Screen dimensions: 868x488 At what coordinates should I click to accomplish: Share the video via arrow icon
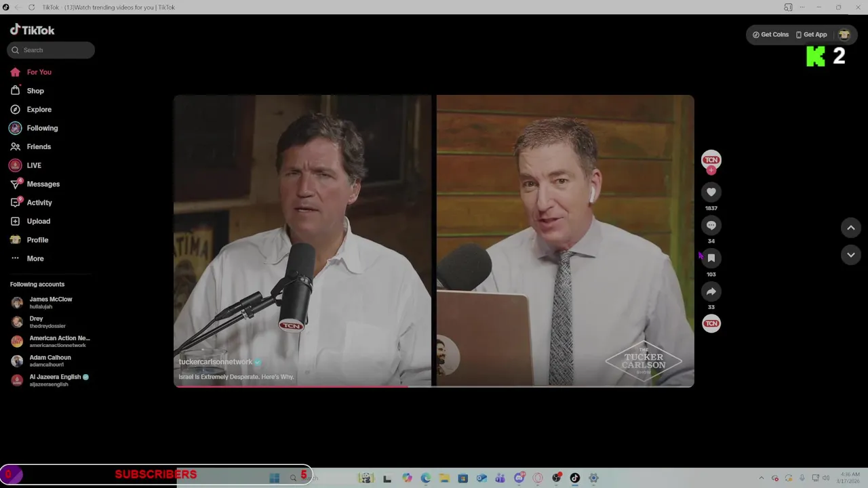point(711,291)
